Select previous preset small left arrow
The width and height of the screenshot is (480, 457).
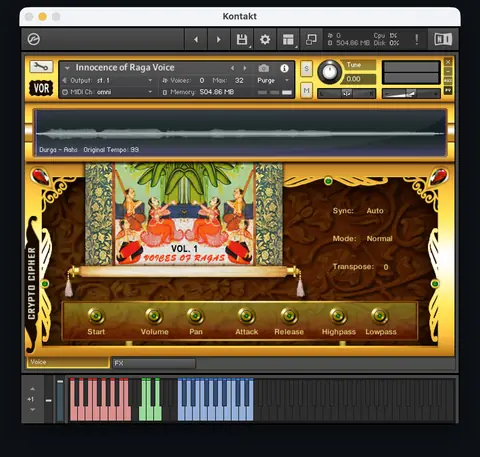232,68
